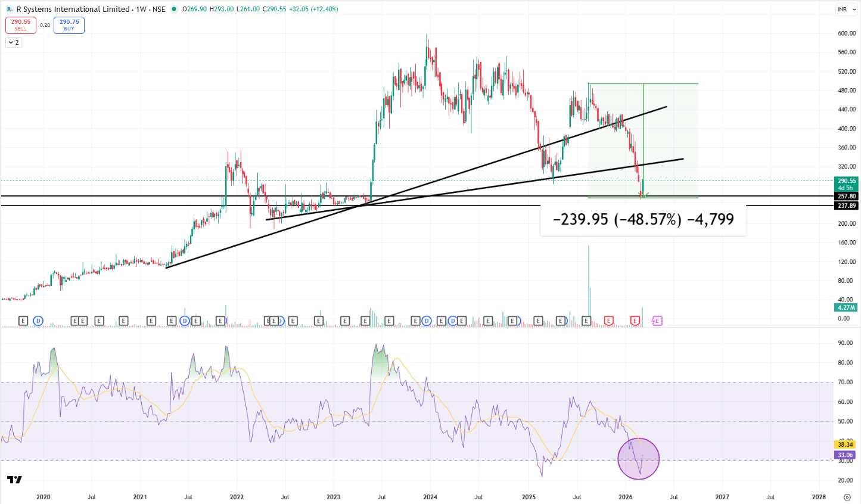Screen dimensions: 861x504
Task: Click the change value +32.05 (+12.40%)
Action: tap(313, 9)
